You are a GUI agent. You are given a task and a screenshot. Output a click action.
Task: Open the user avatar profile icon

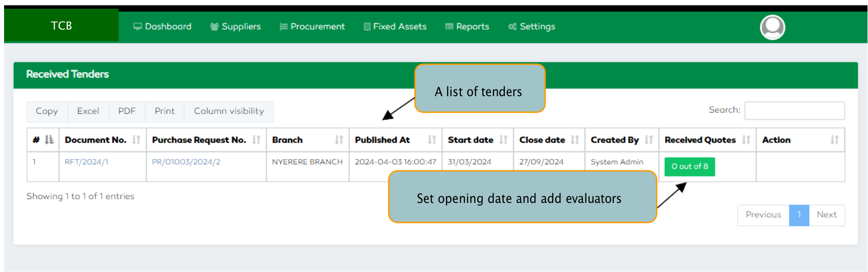click(x=772, y=28)
